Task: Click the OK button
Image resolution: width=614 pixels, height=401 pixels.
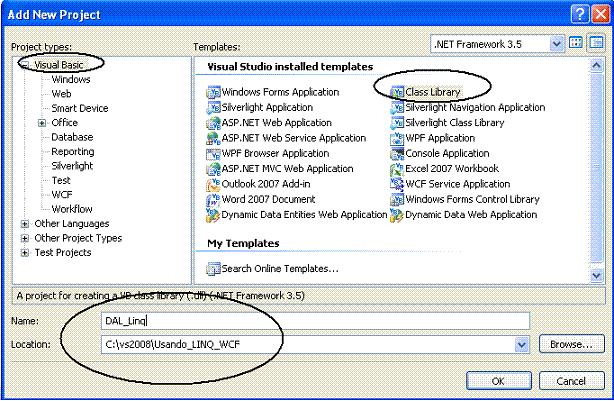Action: 499,381
